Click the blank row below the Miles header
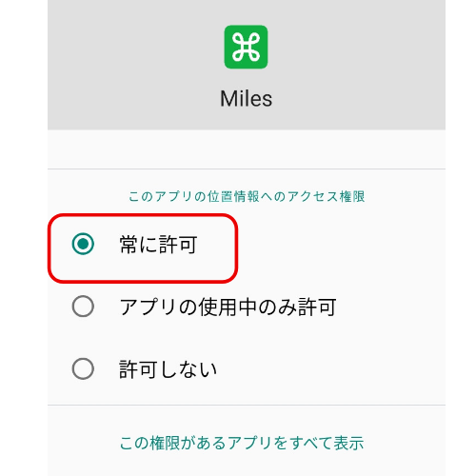The height and width of the screenshot is (476, 476). click(247, 149)
